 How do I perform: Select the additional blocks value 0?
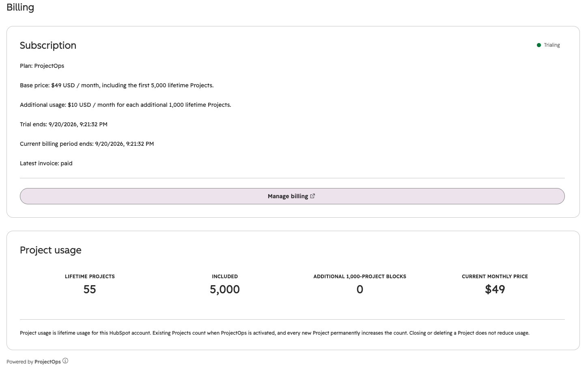[x=360, y=289]
